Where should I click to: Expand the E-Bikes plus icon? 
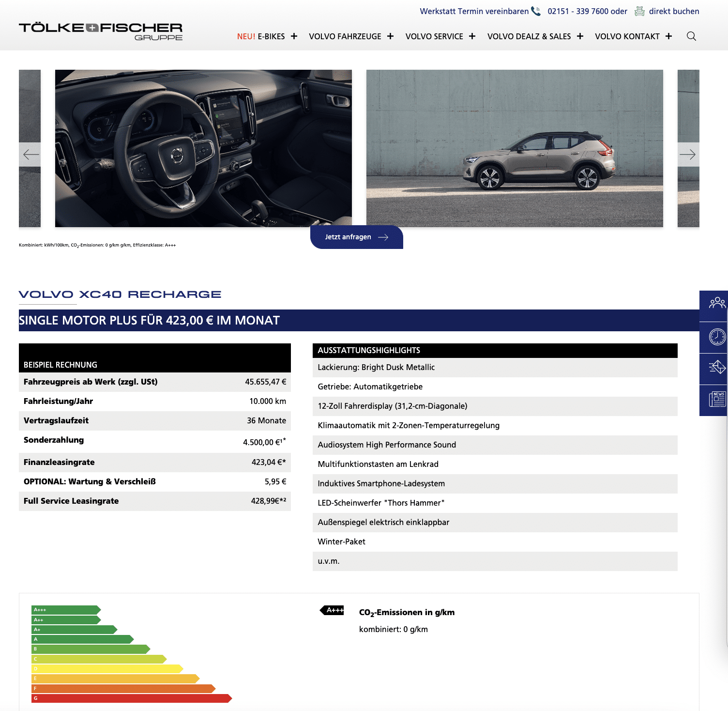(x=294, y=36)
